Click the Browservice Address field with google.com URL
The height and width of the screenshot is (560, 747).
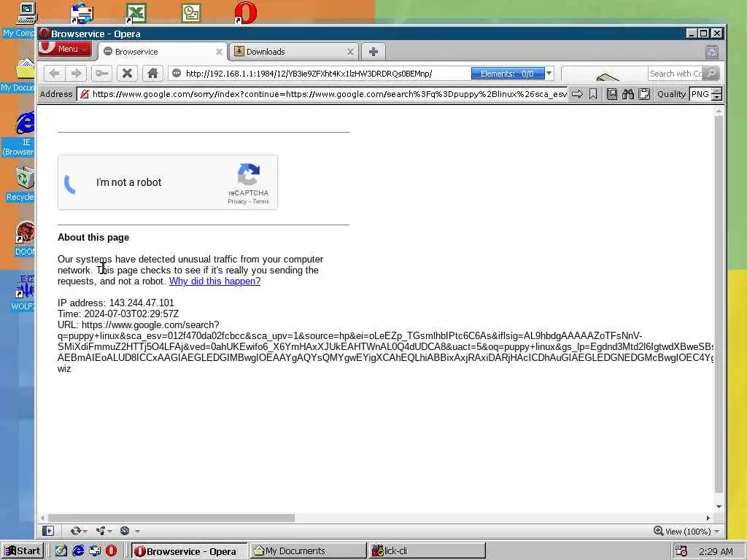[322, 94]
